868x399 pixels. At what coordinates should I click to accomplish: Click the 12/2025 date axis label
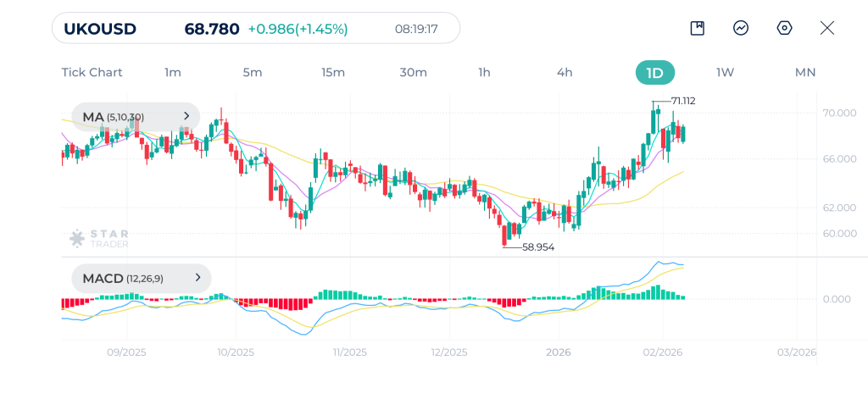(449, 352)
